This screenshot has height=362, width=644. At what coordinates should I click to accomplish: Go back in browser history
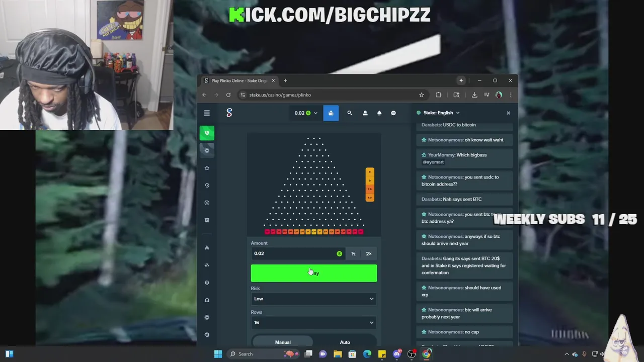click(x=204, y=95)
